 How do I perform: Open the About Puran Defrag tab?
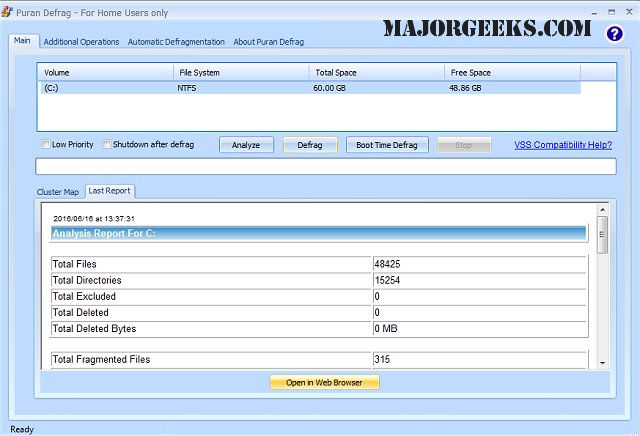pyautogui.click(x=269, y=42)
